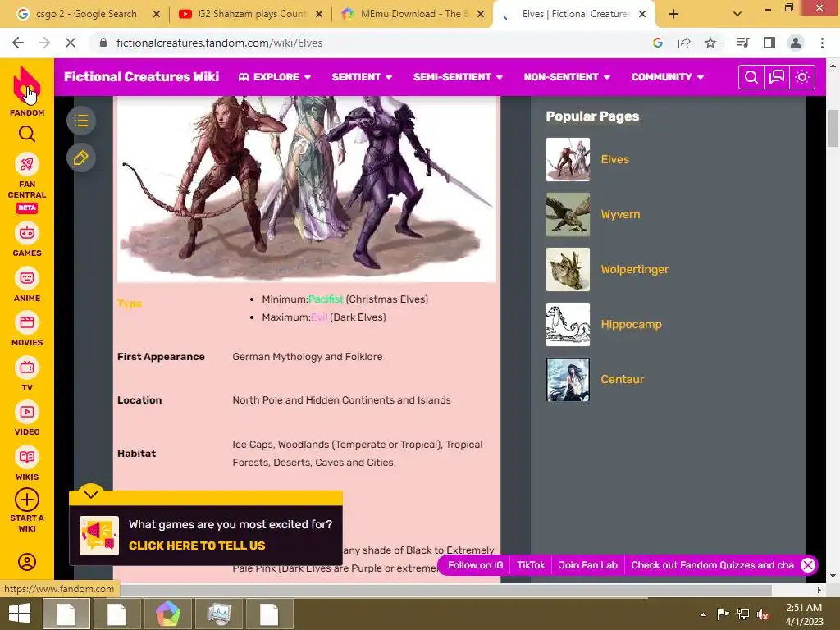
Task: Open the Wikis book icon
Action: pos(27,457)
